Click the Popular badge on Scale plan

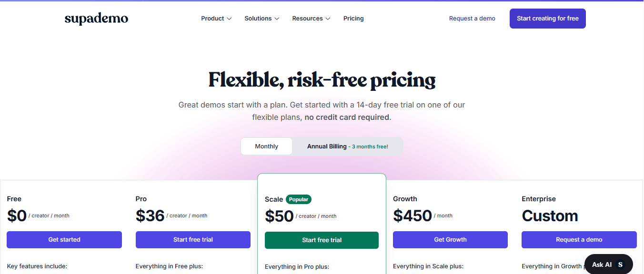[x=299, y=199]
